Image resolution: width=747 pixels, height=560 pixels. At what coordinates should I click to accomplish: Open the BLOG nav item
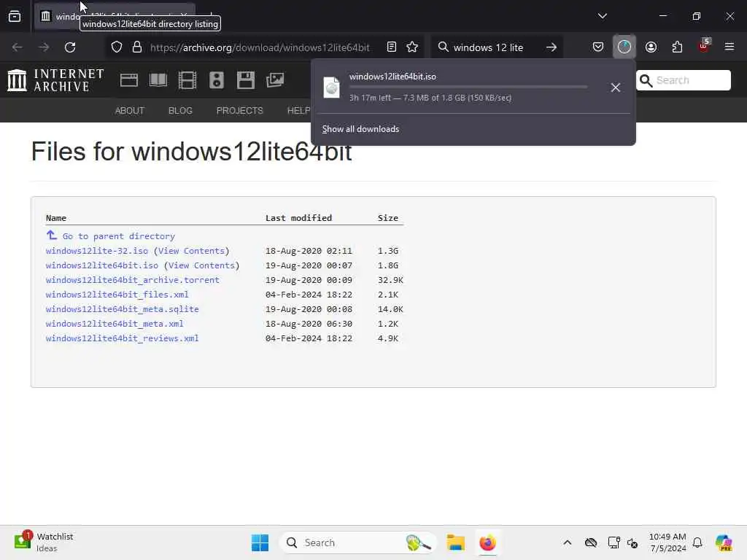180,111
